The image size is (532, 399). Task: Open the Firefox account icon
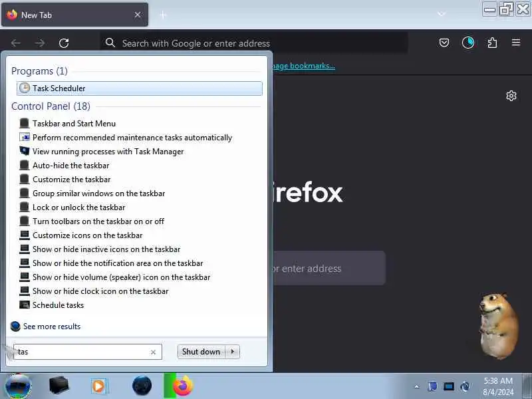[468, 43]
